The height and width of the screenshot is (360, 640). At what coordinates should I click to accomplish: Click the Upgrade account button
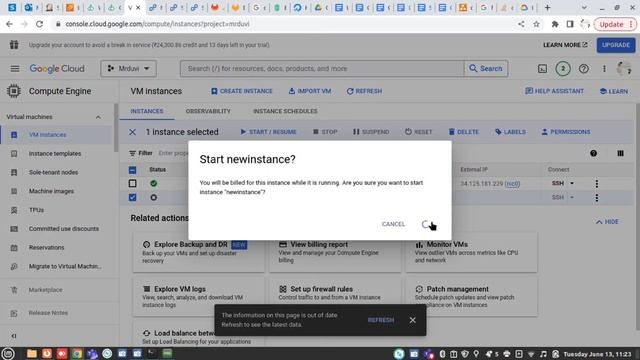pos(616,45)
